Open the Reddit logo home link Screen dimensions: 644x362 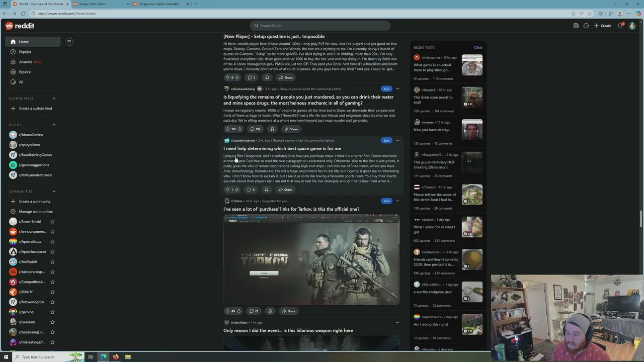tap(20, 26)
